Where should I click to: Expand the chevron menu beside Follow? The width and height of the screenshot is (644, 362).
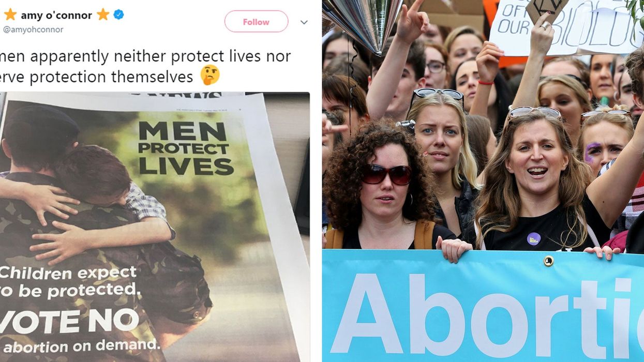coord(304,22)
